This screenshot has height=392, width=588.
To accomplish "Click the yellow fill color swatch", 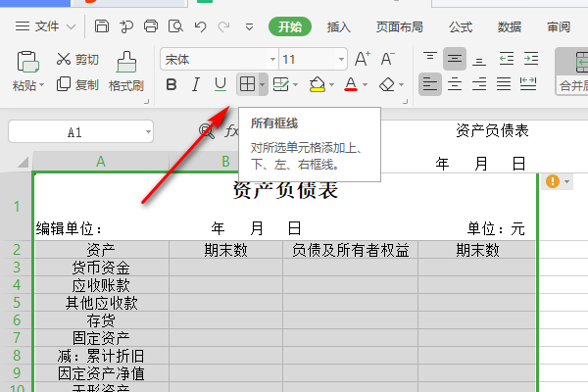I will coord(317,85).
